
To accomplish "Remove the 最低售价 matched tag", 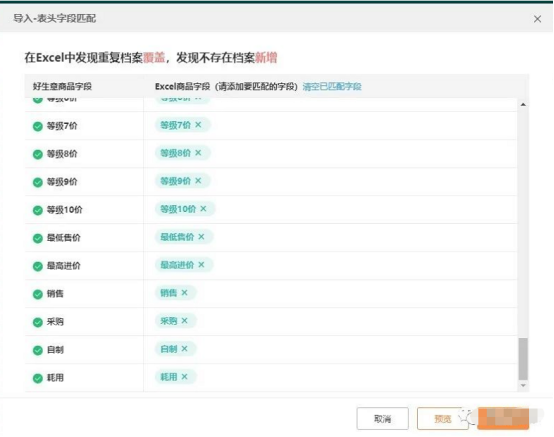I will click(201, 237).
